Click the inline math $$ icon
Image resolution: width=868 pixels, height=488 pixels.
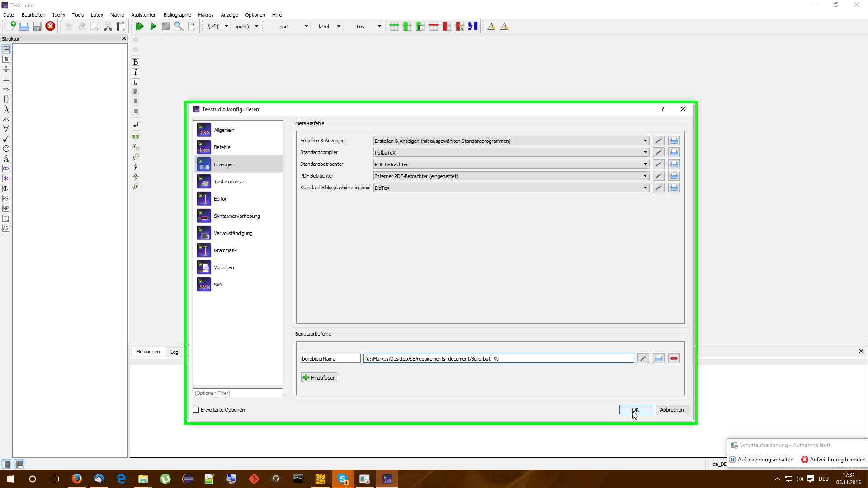136,136
